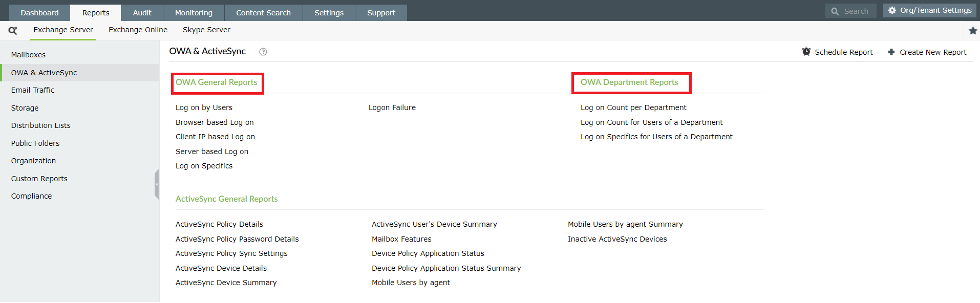This screenshot has height=303, width=980.
Task: Click the Schedule Report clock icon
Action: 806,52
